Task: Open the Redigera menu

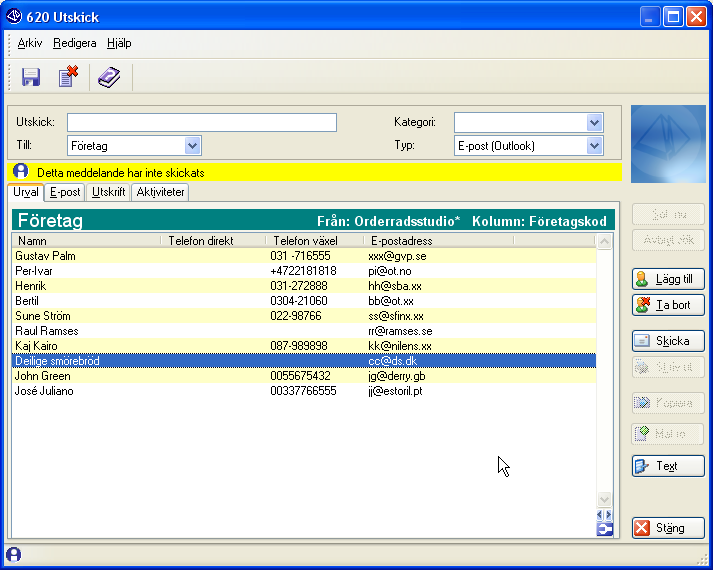Action: point(75,43)
